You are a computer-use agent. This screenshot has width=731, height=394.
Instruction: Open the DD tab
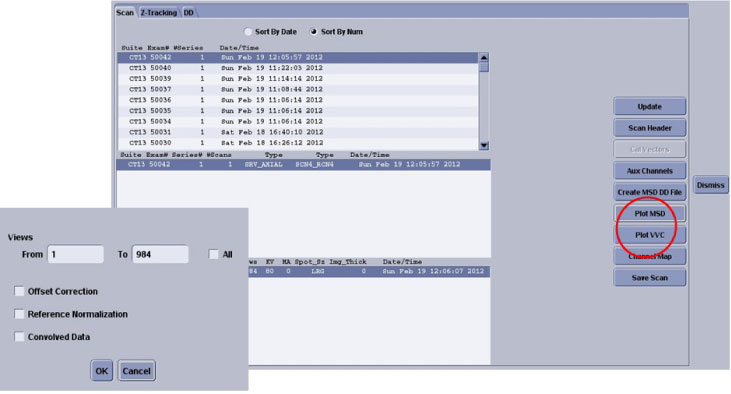(188, 13)
